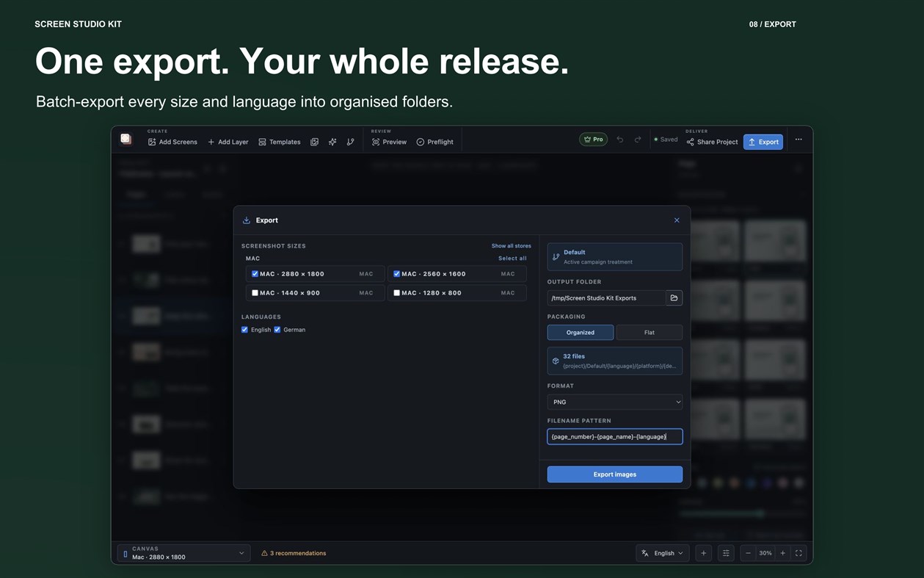Click the sparkle magic icon in toolbar
Screen dimensions: 924x578
tap(332, 142)
